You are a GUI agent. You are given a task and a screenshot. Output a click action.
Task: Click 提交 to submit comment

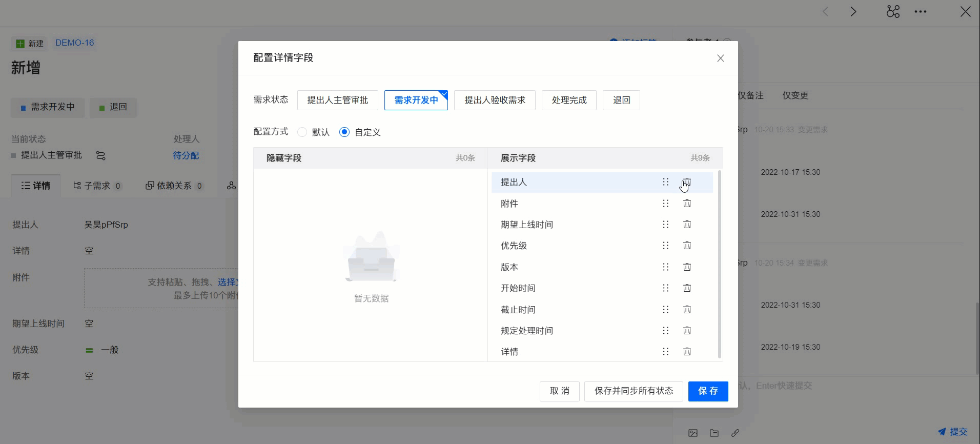953,432
